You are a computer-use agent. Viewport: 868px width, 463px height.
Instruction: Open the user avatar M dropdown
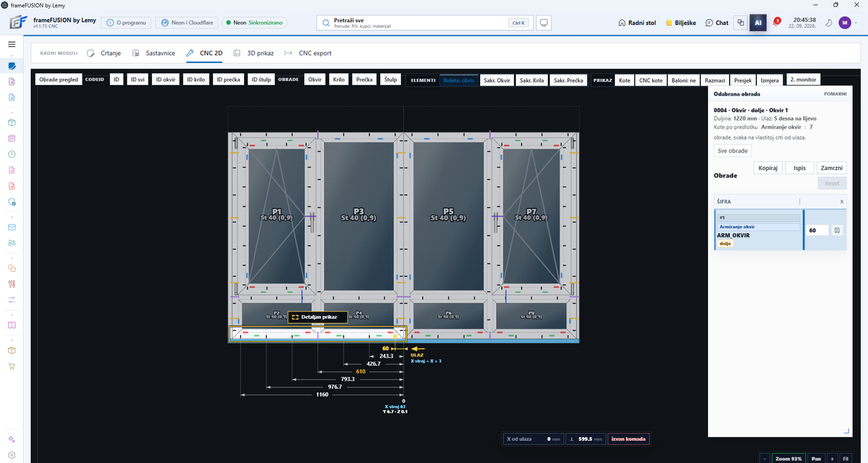850,22
